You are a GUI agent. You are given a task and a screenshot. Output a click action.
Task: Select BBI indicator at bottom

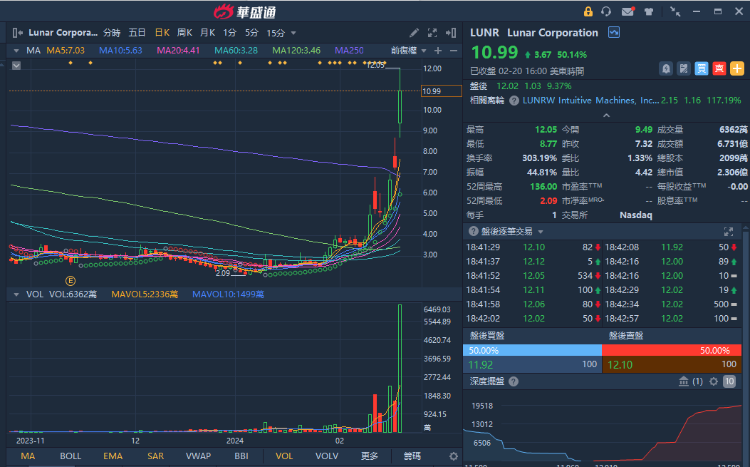(x=241, y=456)
